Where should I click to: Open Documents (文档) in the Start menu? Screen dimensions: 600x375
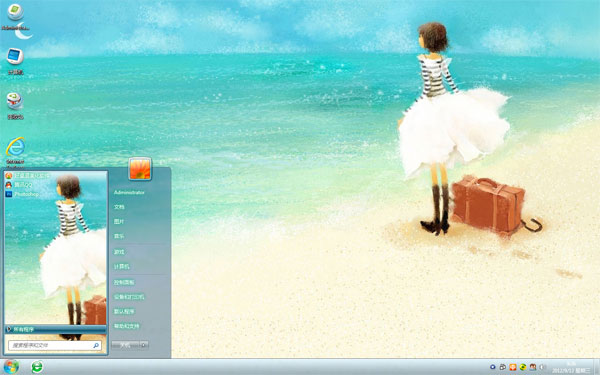tap(119, 207)
